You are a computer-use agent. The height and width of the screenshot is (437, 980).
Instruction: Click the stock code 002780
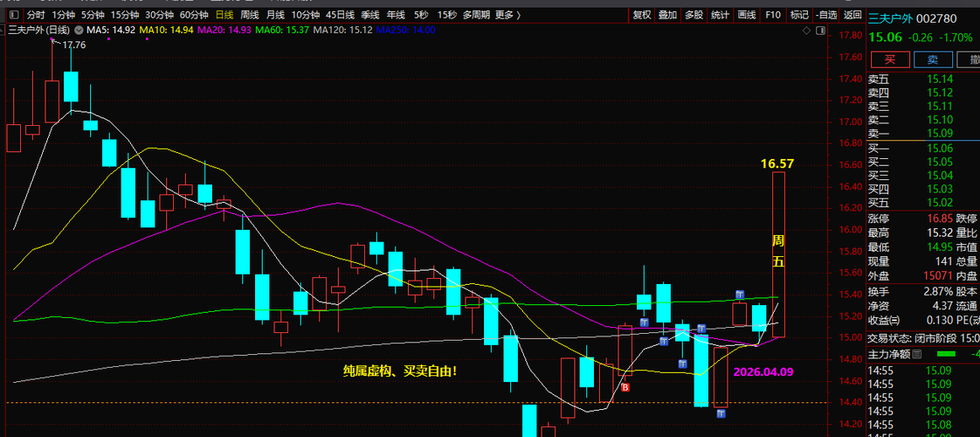(935, 18)
